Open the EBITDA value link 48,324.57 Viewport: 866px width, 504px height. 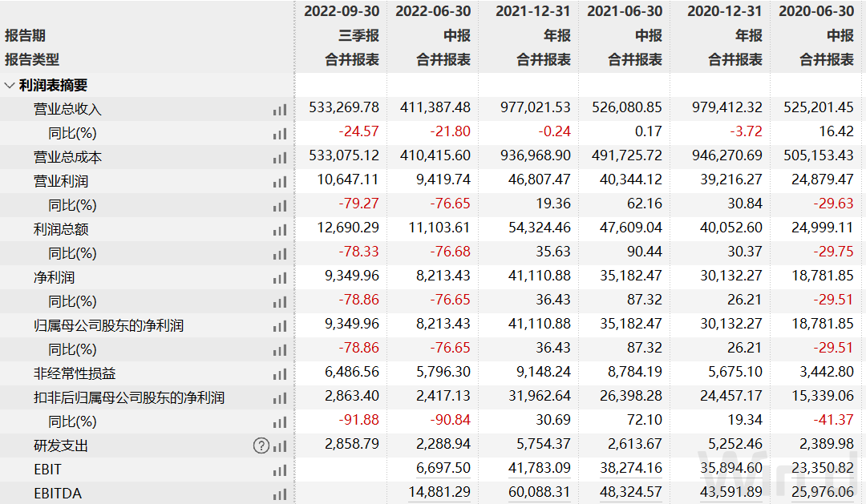631,492
